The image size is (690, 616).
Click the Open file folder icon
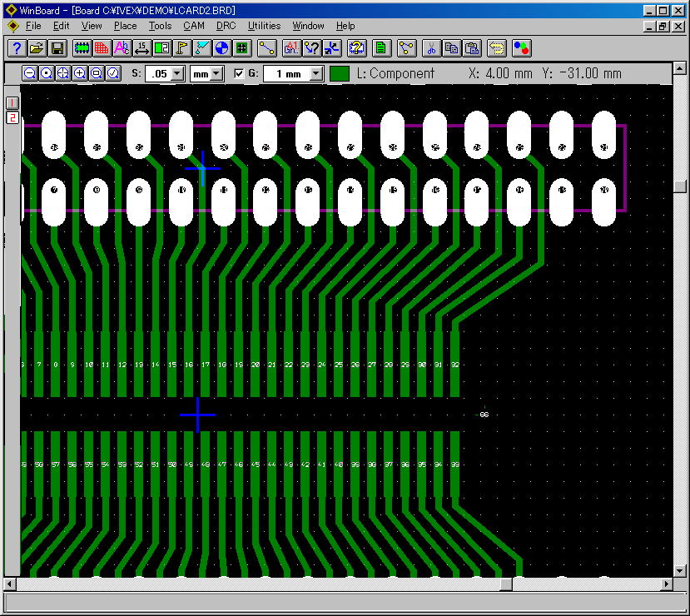pyautogui.click(x=37, y=48)
